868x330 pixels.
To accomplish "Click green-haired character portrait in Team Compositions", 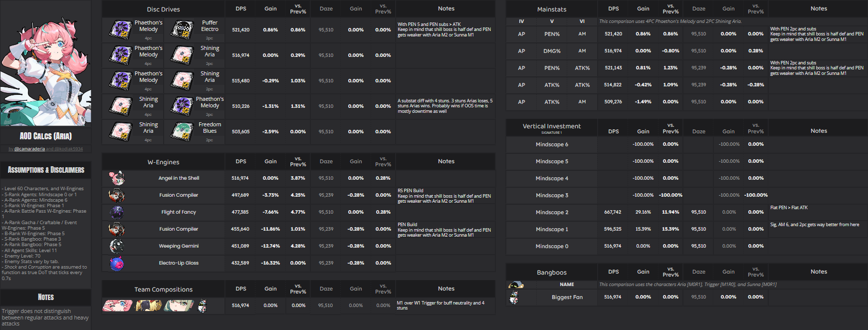I will 179,306.
